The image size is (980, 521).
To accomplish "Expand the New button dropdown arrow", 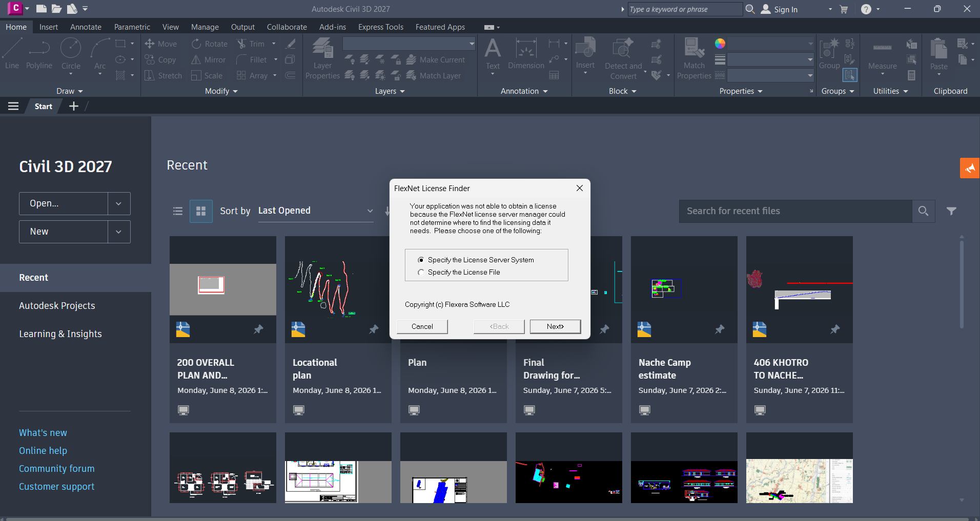I will pyautogui.click(x=119, y=232).
